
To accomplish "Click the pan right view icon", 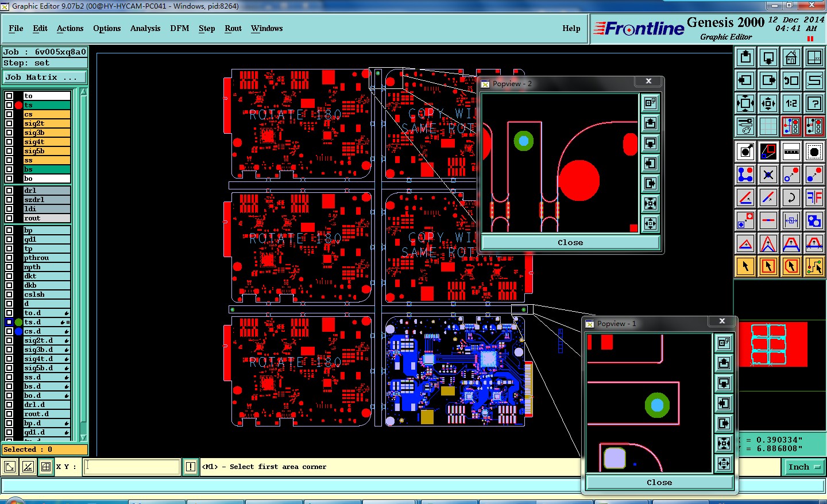I will pyautogui.click(x=768, y=80).
